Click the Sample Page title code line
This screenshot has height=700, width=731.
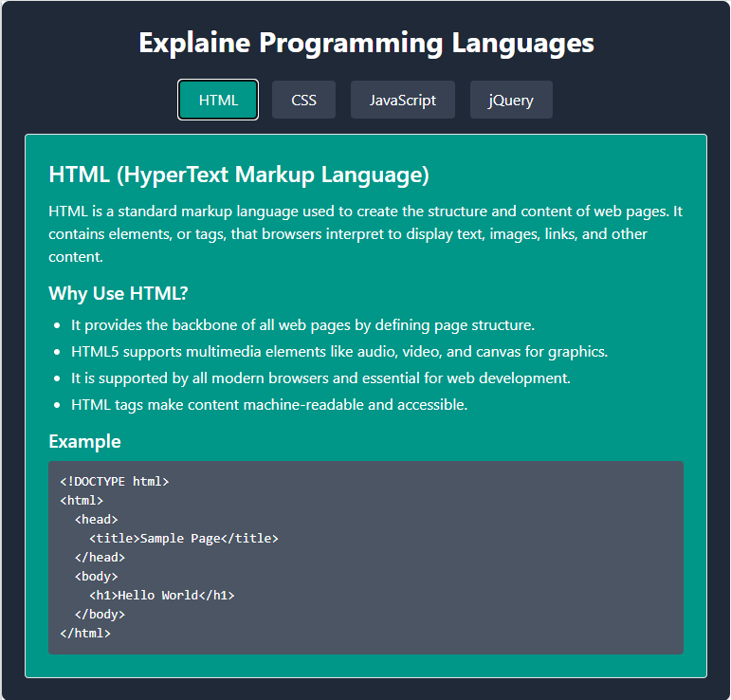coord(183,538)
